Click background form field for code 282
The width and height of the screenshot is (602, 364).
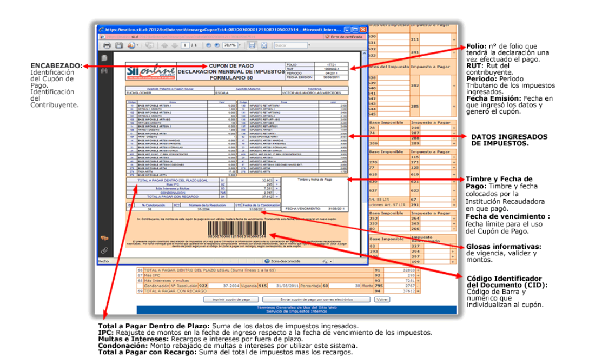[x=436, y=85]
